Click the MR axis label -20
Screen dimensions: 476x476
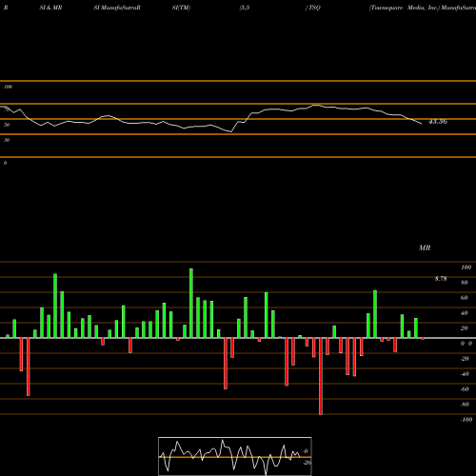coord(465,359)
